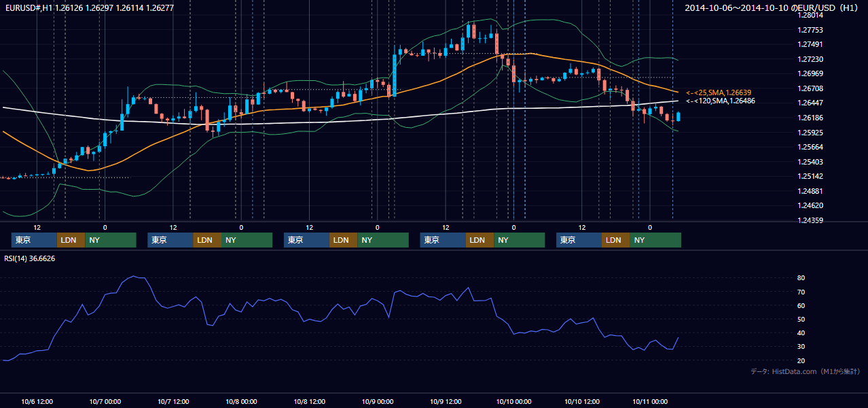Select the last 東京 session block
Screen dimensions: 868x408
pos(579,240)
